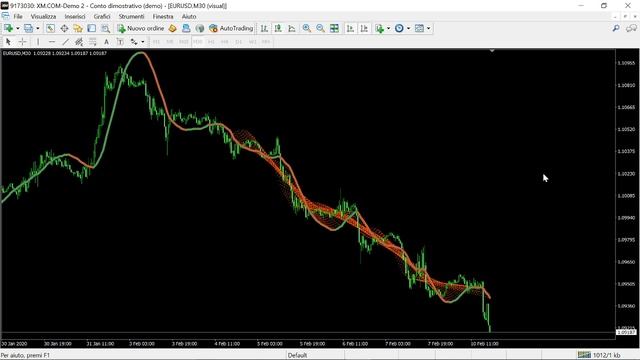The width and height of the screenshot is (640, 360).
Task: Open the templates icon
Action: coord(419,28)
